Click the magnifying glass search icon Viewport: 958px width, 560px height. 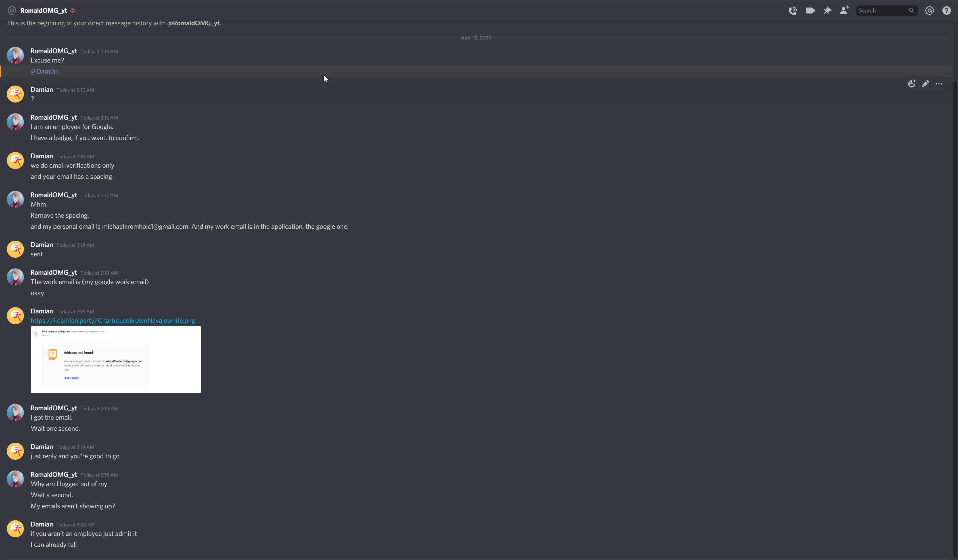[x=911, y=11]
